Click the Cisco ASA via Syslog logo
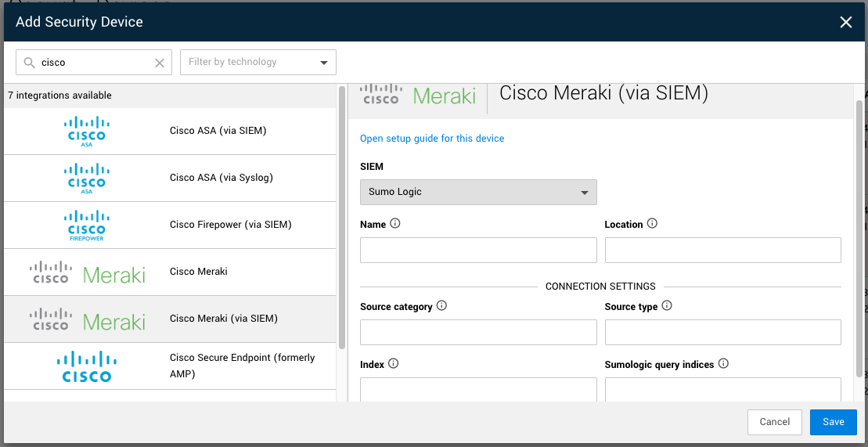The image size is (868, 447). pyautogui.click(x=86, y=178)
